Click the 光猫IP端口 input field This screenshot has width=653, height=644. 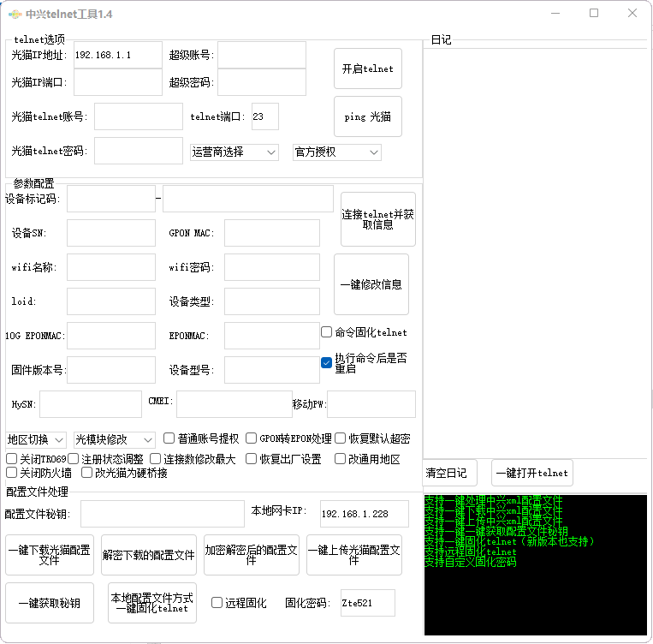(x=118, y=82)
